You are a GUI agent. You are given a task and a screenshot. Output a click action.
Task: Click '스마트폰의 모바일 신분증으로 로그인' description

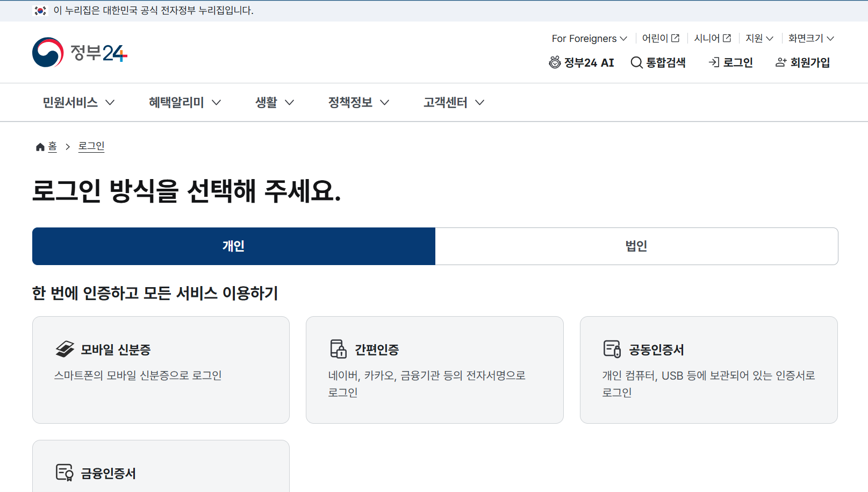click(138, 375)
